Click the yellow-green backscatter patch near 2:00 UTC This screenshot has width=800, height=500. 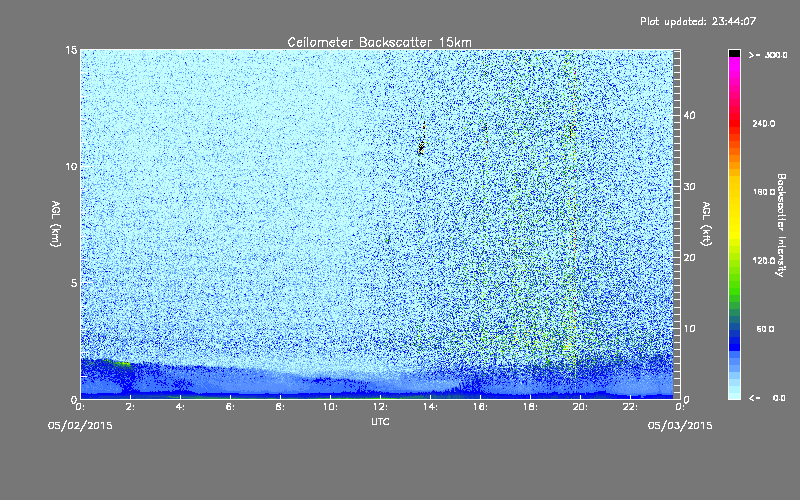pyautogui.click(x=122, y=363)
